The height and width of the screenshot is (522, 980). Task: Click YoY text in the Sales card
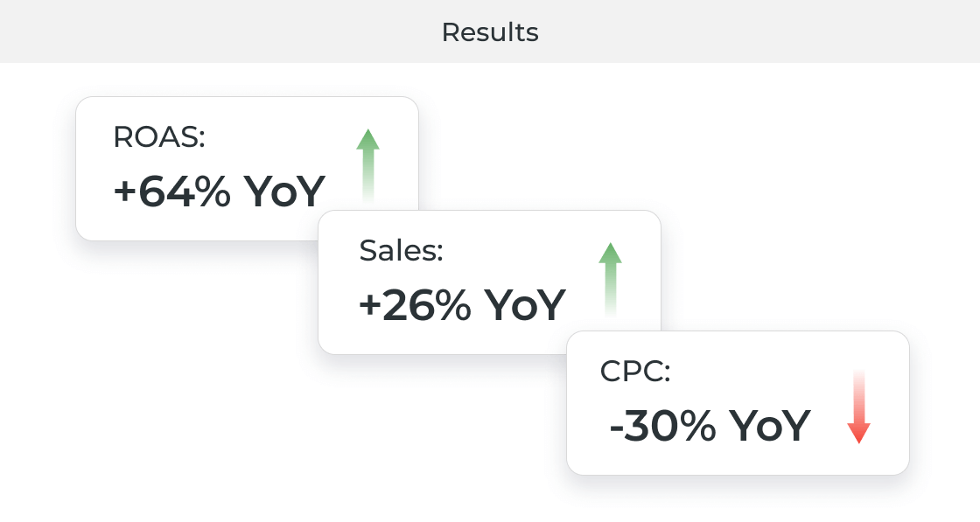pyautogui.click(x=525, y=305)
